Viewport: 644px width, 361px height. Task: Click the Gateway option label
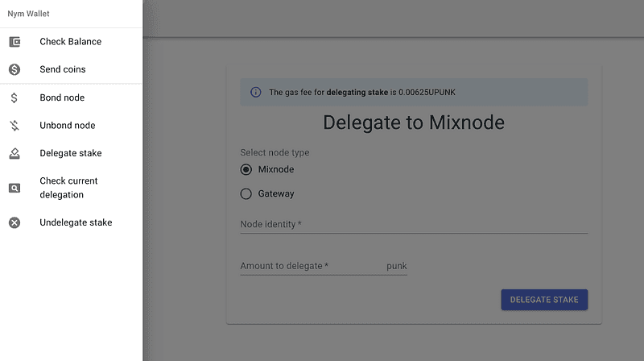point(276,193)
